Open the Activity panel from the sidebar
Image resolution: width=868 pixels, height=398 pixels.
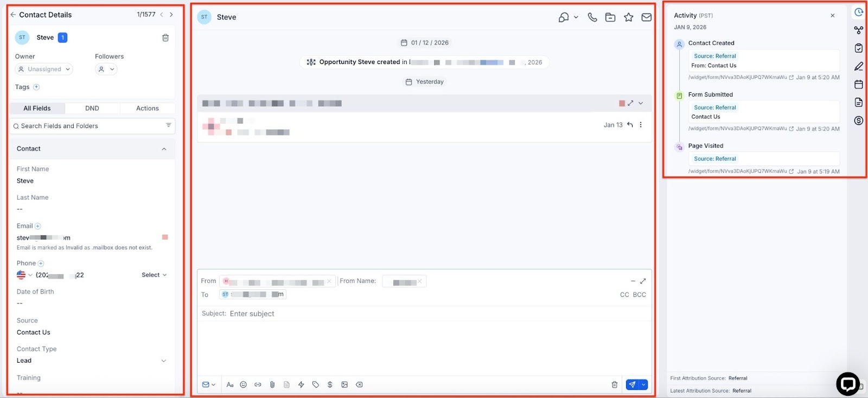pos(859,12)
